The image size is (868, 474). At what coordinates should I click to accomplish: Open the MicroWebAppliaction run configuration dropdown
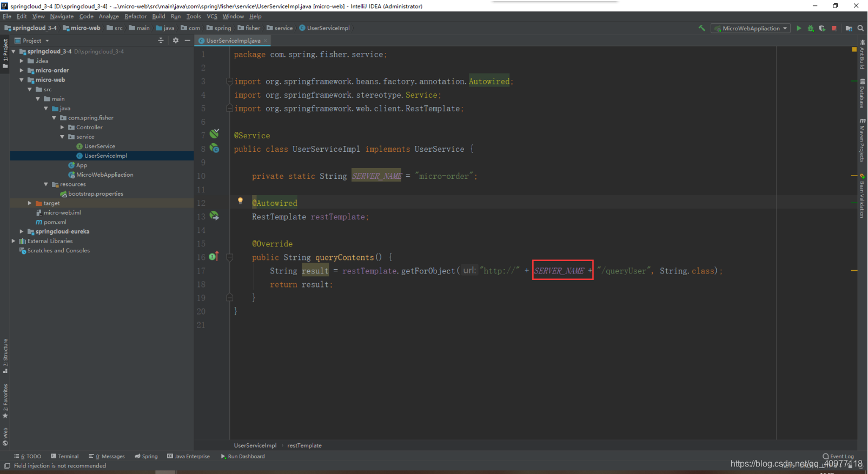click(751, 28)
